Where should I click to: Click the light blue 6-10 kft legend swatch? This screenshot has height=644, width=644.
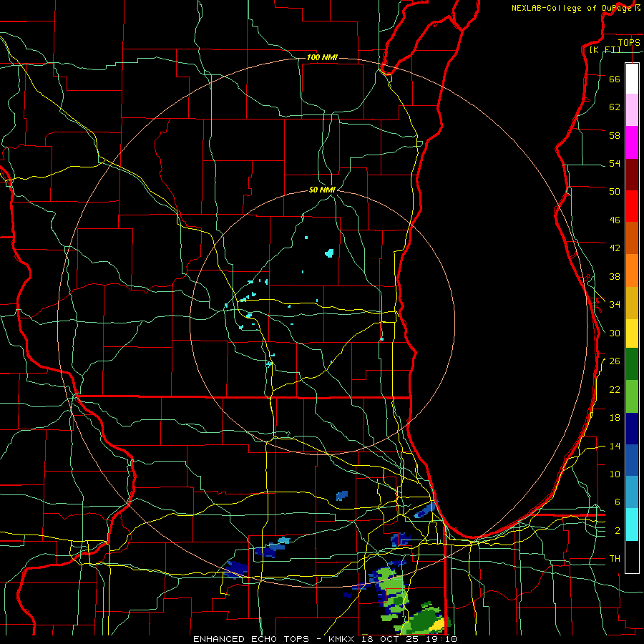point(632,492)
